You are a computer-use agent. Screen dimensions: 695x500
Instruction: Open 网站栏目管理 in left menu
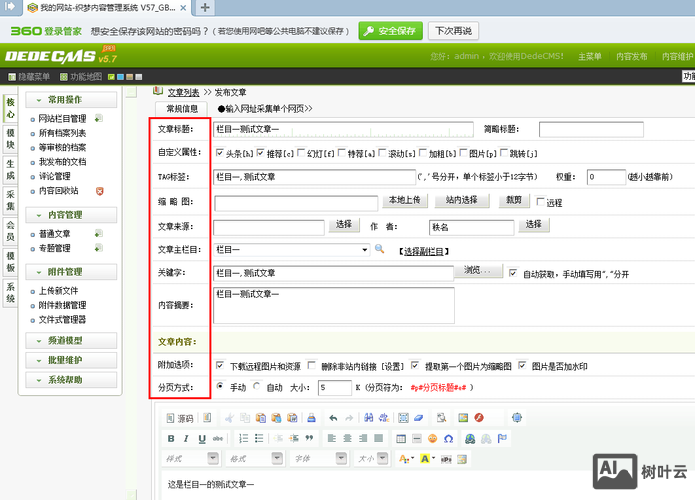pos(62,119)
